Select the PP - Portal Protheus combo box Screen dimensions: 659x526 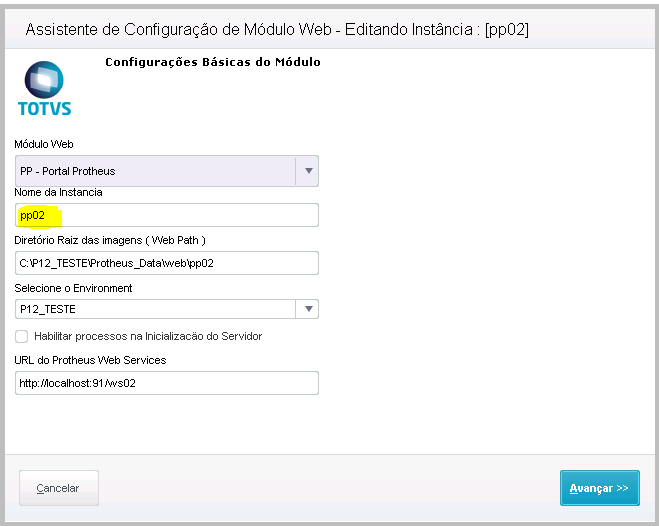(155, 171)
